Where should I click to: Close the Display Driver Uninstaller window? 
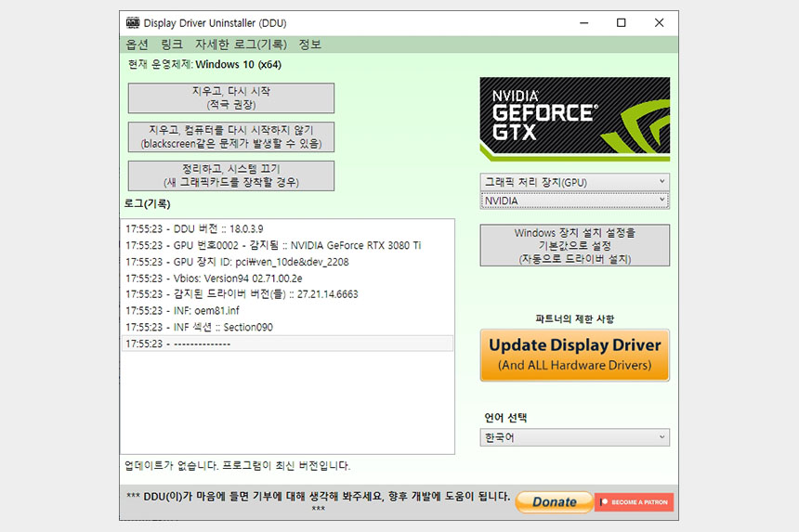[659, 23]
